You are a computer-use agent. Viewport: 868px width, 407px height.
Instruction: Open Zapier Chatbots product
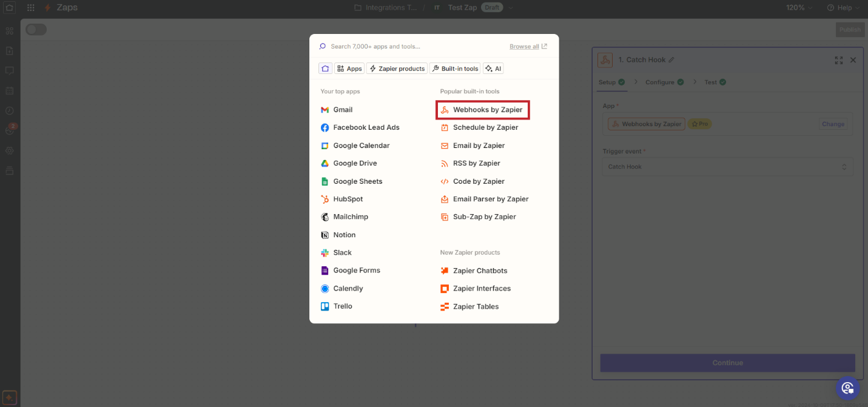(474, 271)
